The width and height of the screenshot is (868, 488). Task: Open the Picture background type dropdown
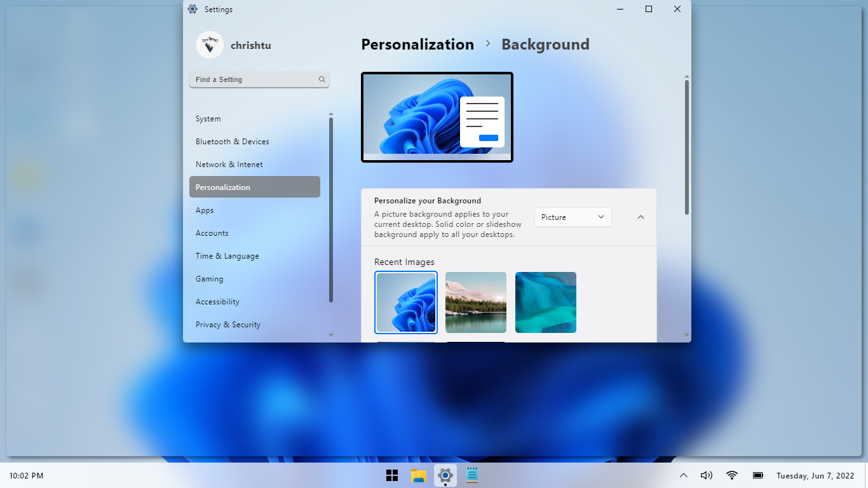point(573,217)
